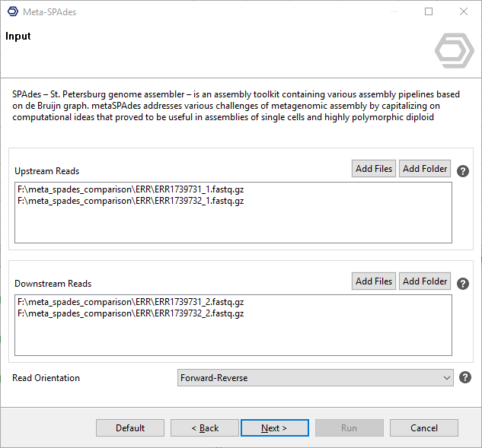Maximize the Meta-SPAdes window
The image size is (482, 448).
pos(429,12)
